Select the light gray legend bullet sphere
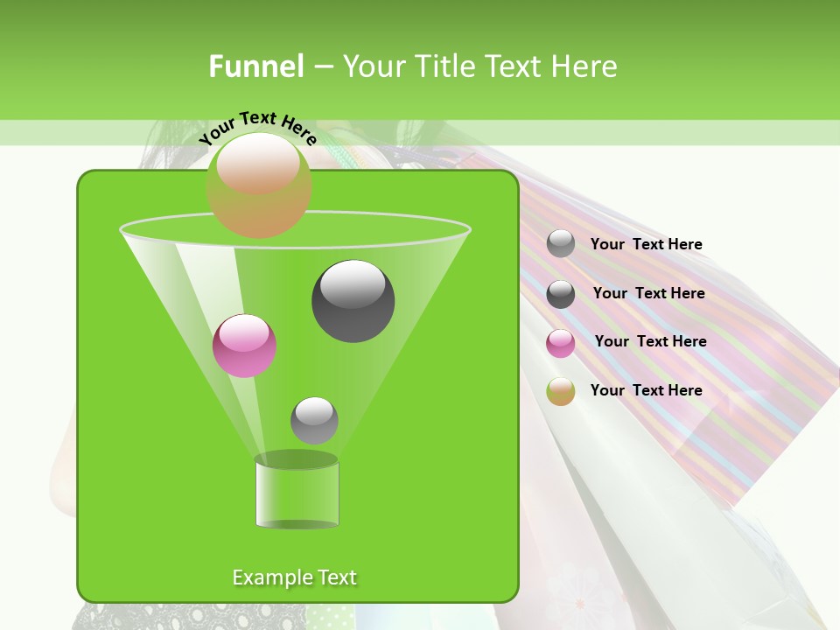Image resolution: width=840 pixels, height=630 pixels. (561, 244)
